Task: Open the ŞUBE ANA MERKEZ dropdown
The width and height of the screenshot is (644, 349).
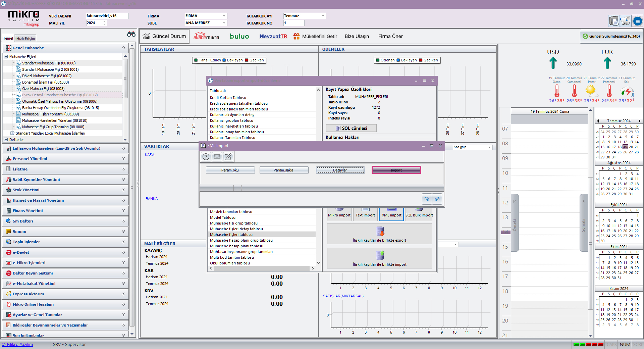Action: tap(224, 23)
